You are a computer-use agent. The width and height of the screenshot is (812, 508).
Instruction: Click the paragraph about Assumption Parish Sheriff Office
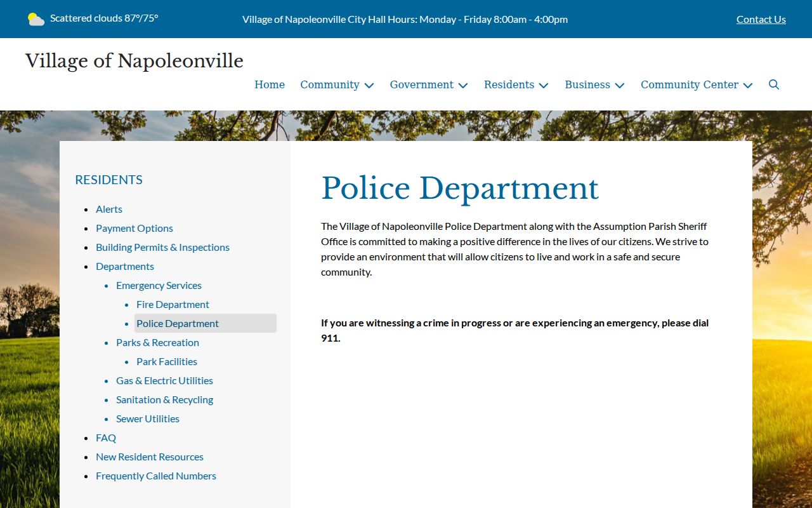pyautogui.click(x=514, y=249)
